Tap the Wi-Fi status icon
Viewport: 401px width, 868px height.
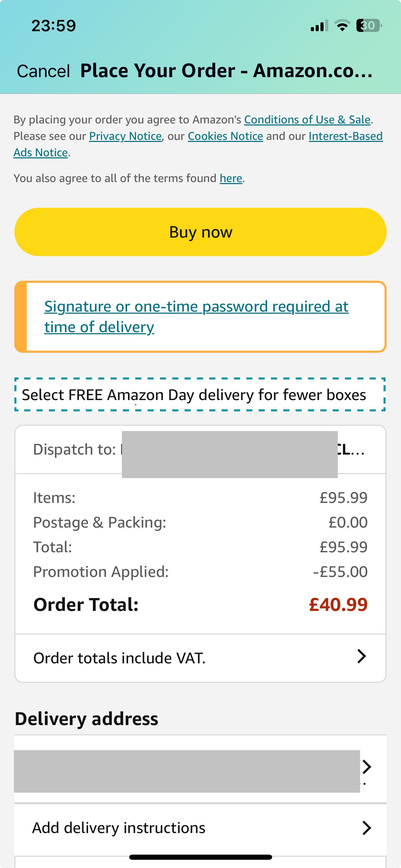(x=342, y=26)
